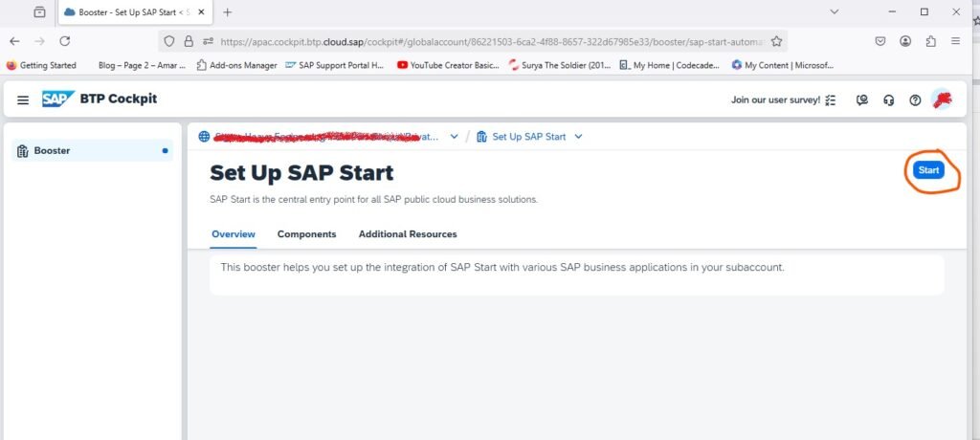Open the user survey checklist icon

pos(830,100)
